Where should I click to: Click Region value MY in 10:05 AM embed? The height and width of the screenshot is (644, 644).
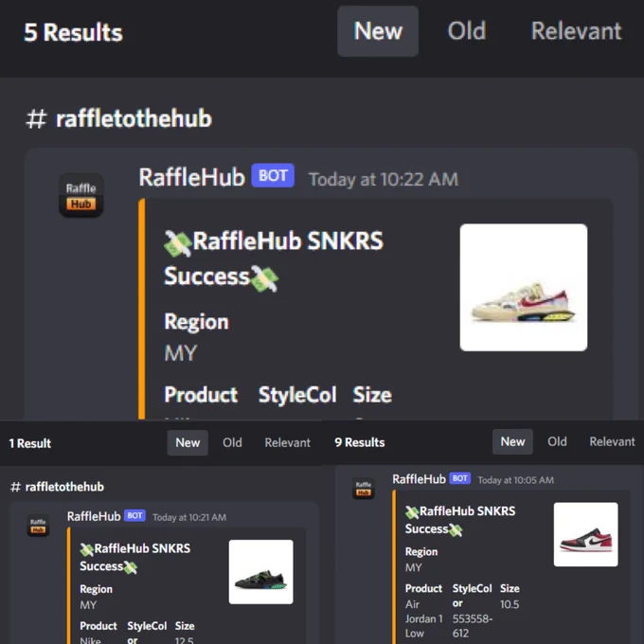click(414, 567)
